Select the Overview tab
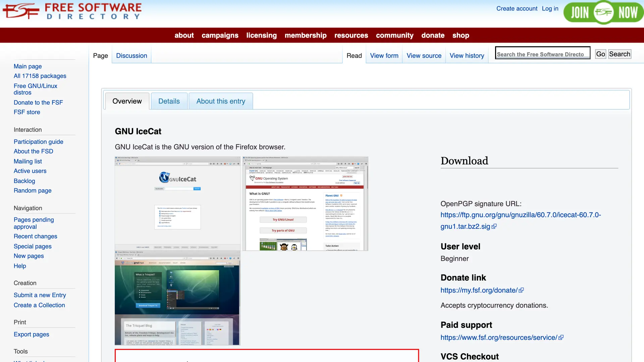Screen dimensions: 644x362 coord(127,101)
